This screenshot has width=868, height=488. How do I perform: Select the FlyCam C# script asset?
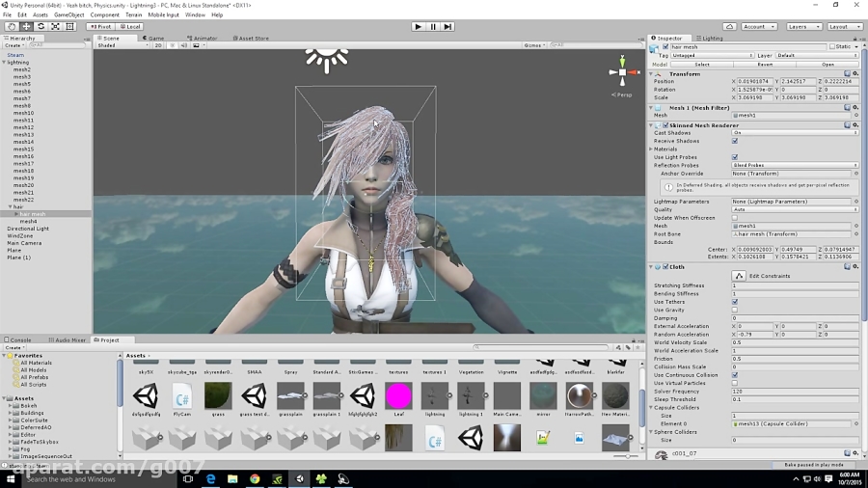pos(182,396)
